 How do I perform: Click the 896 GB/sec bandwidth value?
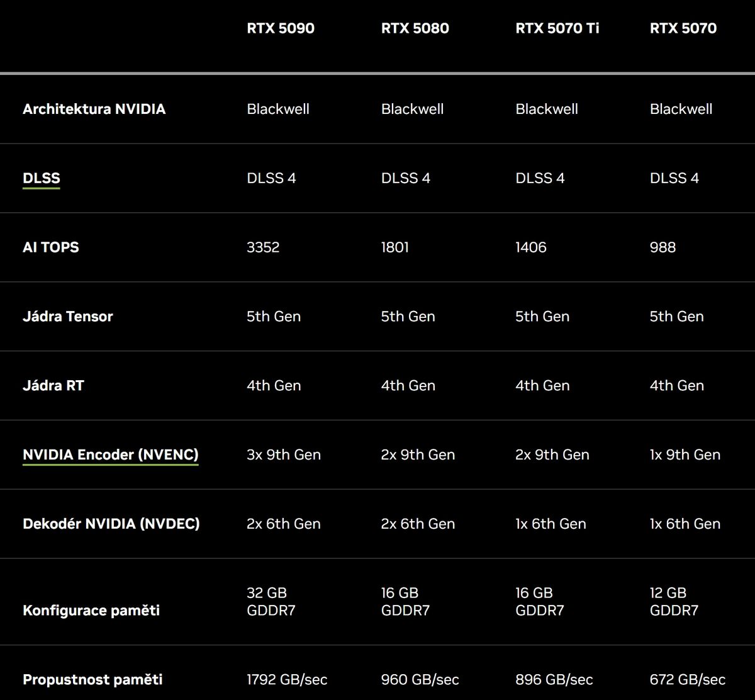[554, 680]
